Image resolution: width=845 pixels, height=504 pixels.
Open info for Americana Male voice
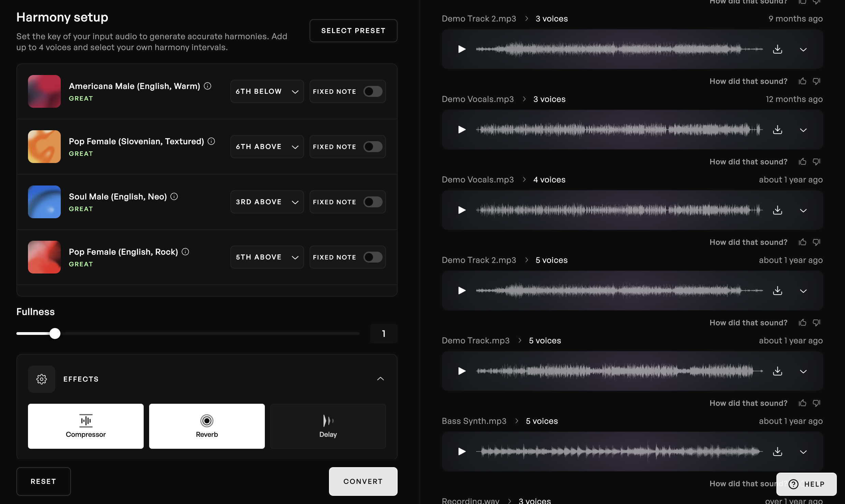click(207, 86)
